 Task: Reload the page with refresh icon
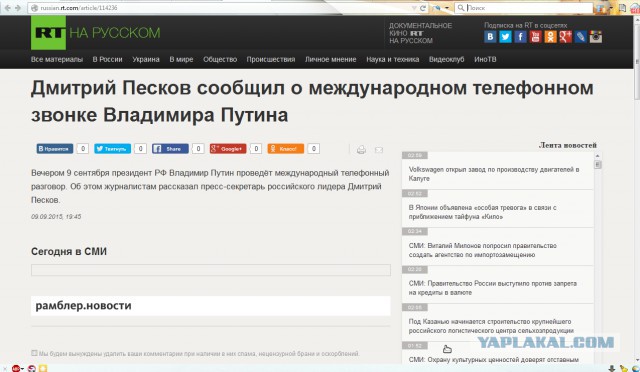point(423,8)
